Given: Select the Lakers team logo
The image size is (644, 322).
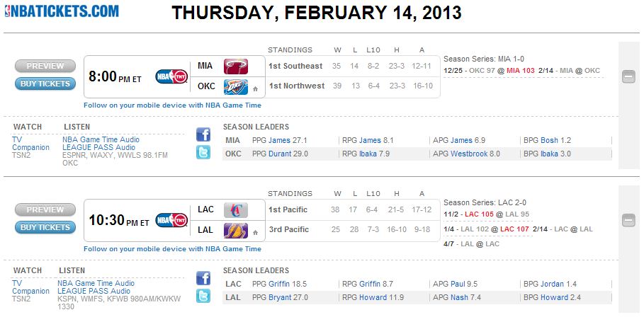Looking at the screenshot, I should point(236,230).
